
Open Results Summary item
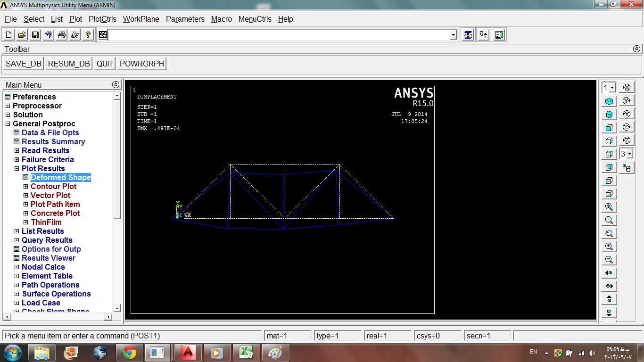(x=53, y=141)
